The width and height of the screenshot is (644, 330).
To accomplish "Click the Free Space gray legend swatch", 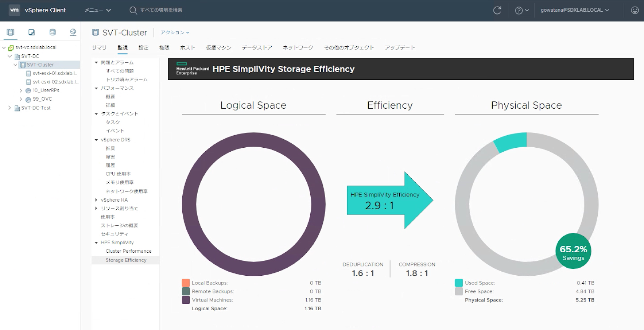I will 459,291.
